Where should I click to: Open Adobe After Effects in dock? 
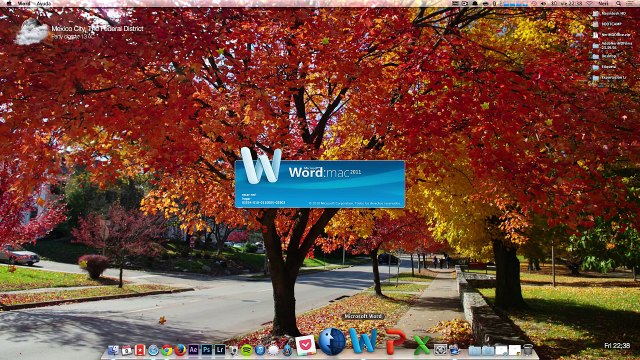click(193, 350)
